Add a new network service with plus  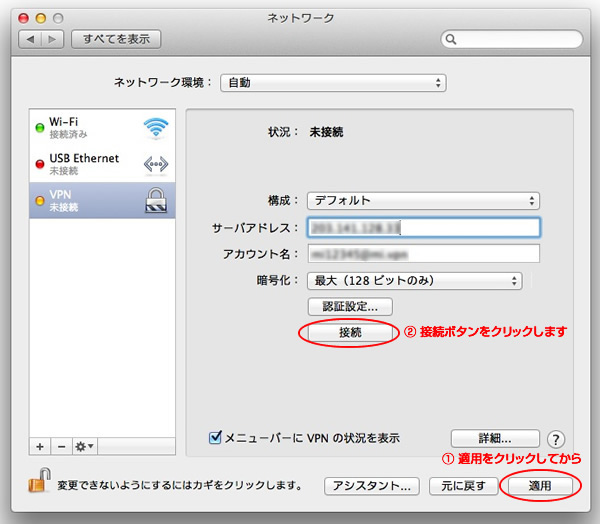coord(40,445)
